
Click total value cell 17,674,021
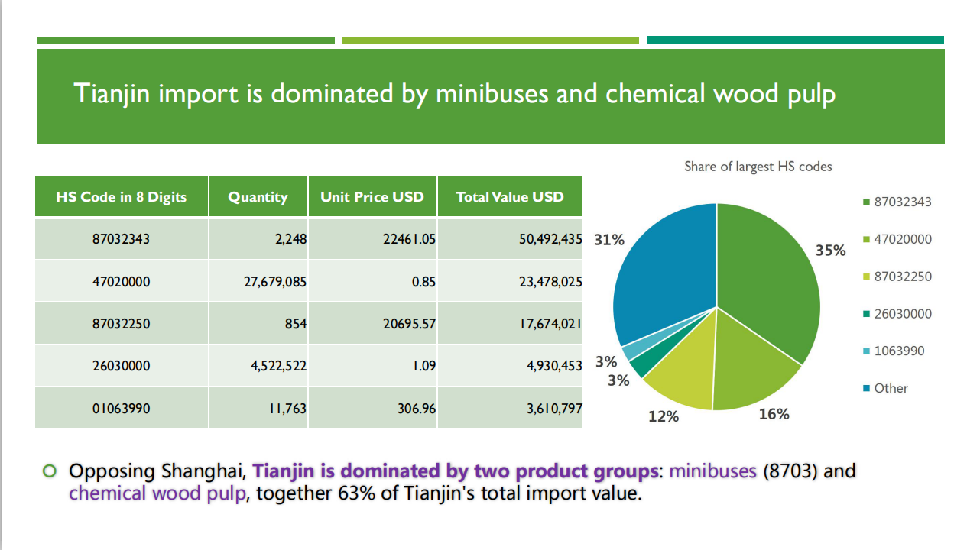[x=510, y=323]
